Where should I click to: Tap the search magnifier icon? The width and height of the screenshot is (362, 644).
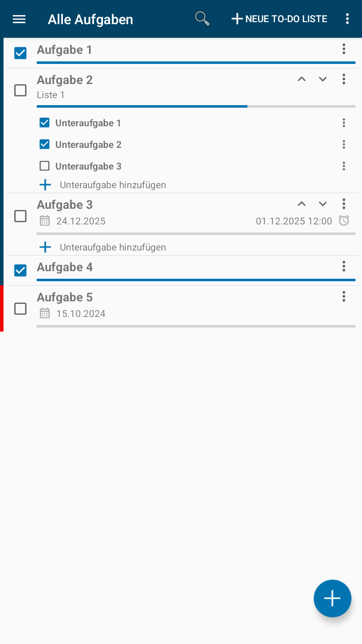[202, 19]
